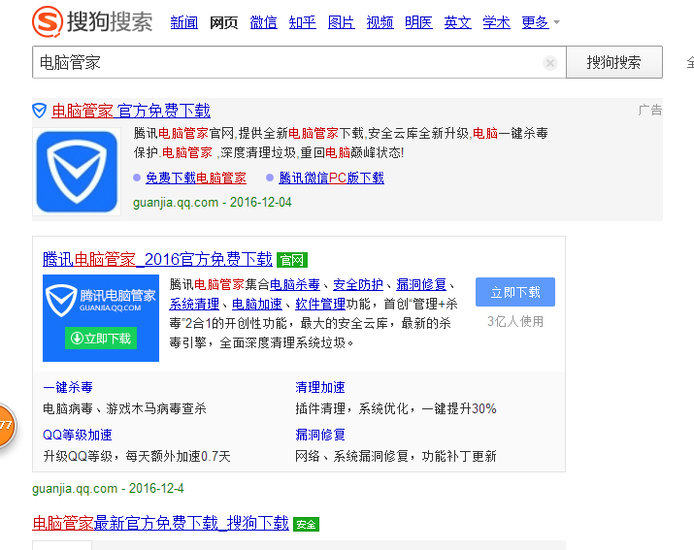This screenshot has width=694, height=550.
Task: Click the 广告 label
Action: pos(650,110)
